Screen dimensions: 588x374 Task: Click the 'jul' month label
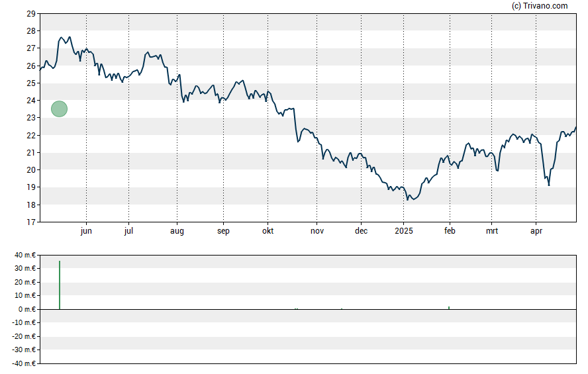pos(128,231)
